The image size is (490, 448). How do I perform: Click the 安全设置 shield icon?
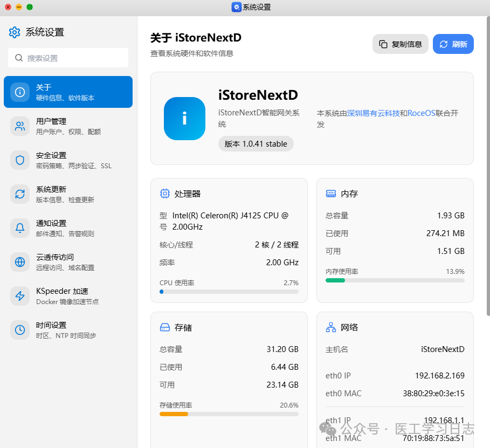(x=20, y=160)
